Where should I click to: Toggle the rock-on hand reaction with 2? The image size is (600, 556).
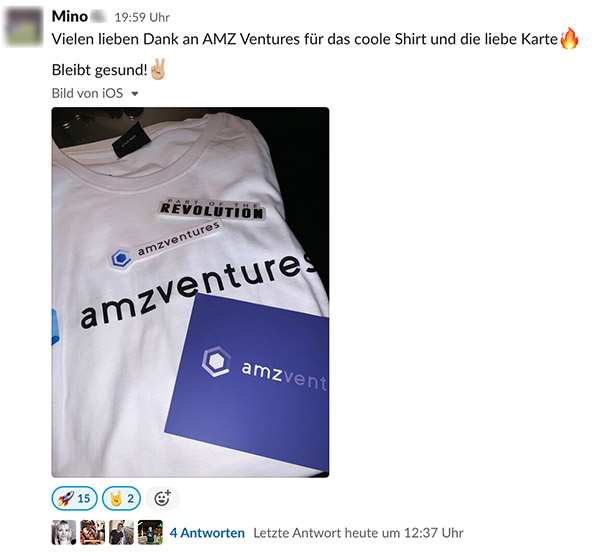pyautogui.click(x=121, y=498)
